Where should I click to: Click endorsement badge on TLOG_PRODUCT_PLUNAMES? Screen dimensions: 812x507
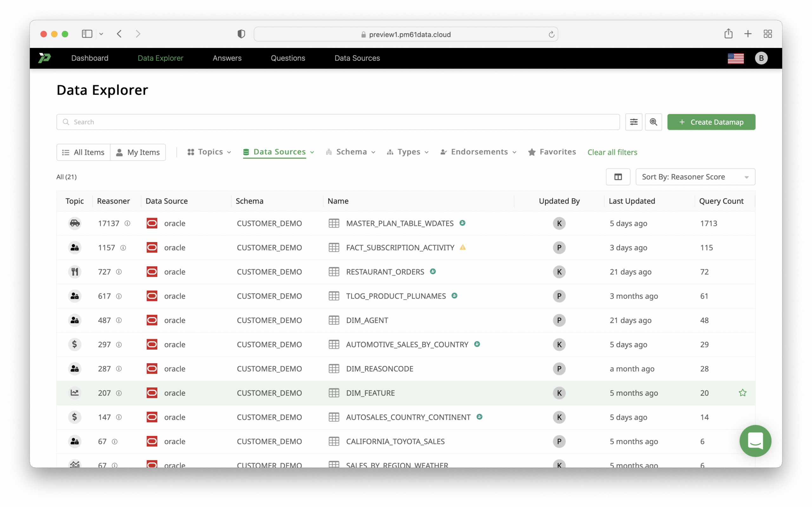454,296
